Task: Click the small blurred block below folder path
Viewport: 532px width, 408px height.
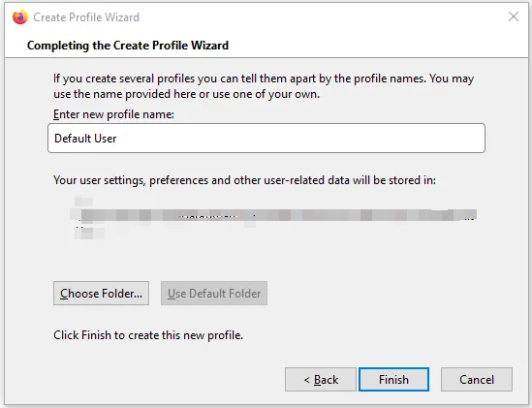Action: pyautogui.click(x=89, y=234)
